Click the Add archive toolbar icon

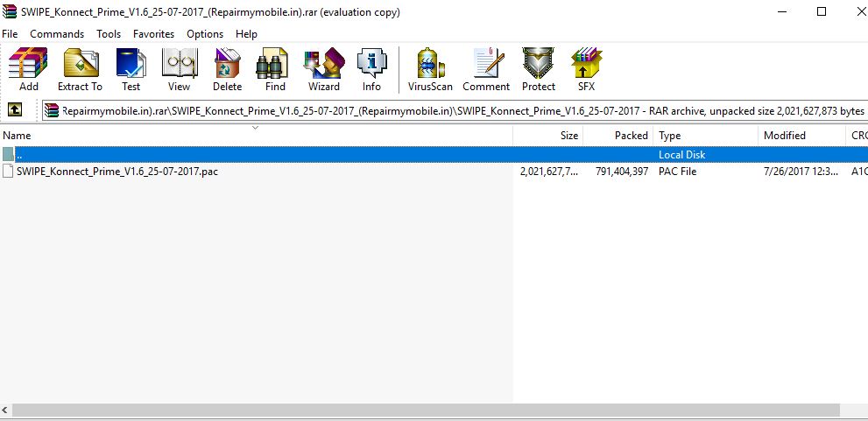(x=28, y=69)
